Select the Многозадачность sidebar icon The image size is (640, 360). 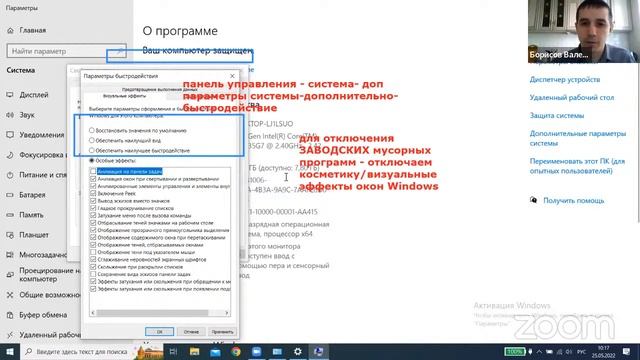click(10, 255)
